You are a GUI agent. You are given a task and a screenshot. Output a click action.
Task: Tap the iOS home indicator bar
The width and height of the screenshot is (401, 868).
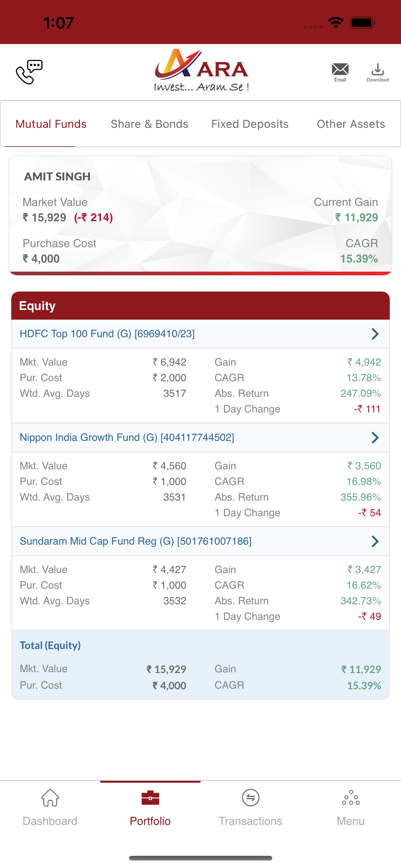pyautogui.click(x=200, y=858)
